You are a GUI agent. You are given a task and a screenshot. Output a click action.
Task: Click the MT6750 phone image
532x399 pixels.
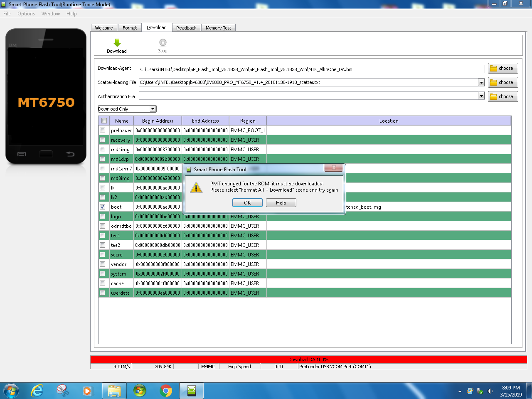click(46, 96)
